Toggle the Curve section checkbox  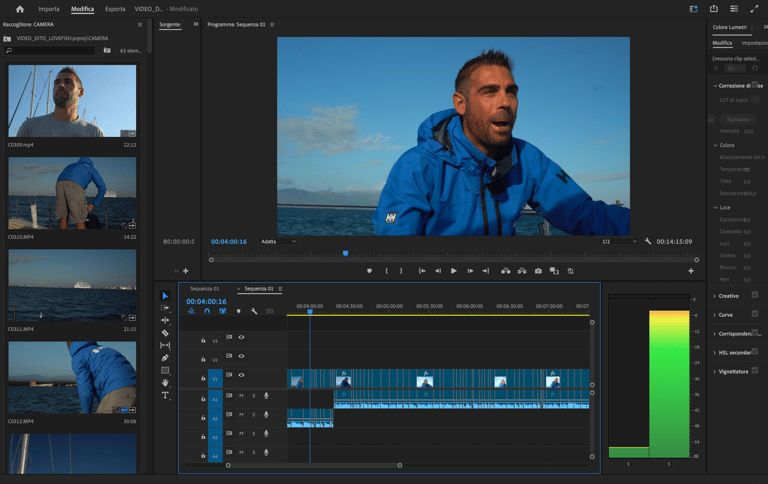click(x=755, y=314)
